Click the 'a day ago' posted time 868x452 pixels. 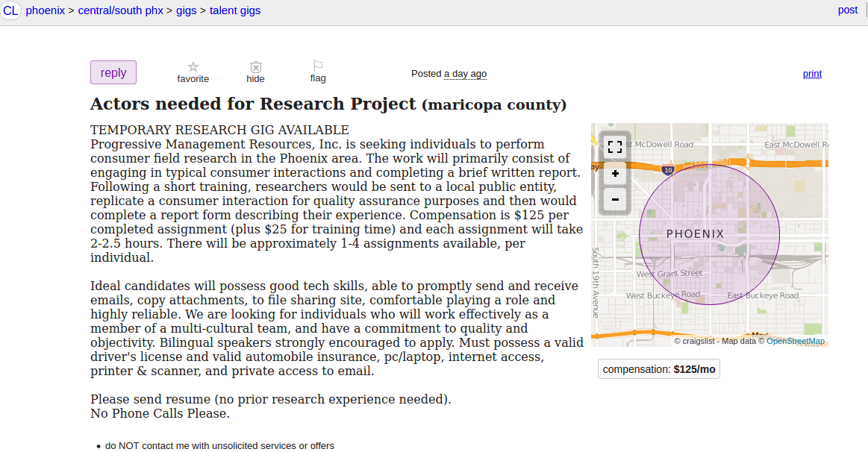pyautogui.click(x=466, y=74)
